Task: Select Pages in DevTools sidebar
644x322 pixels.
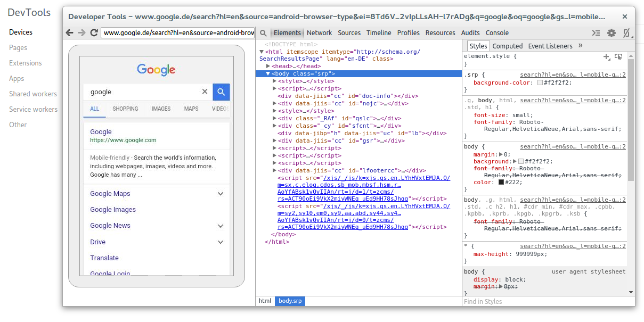Action: (x=18, y=47)
